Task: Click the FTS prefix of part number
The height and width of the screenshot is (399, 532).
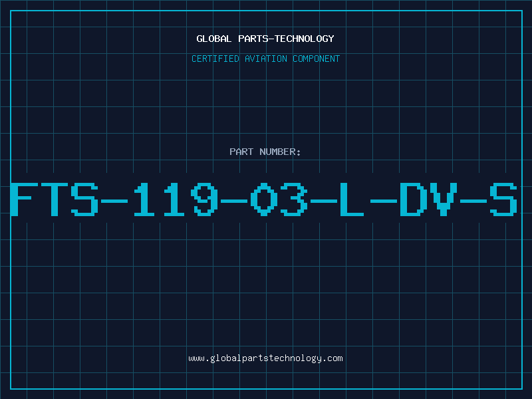Action: click(x=55, y=199)
